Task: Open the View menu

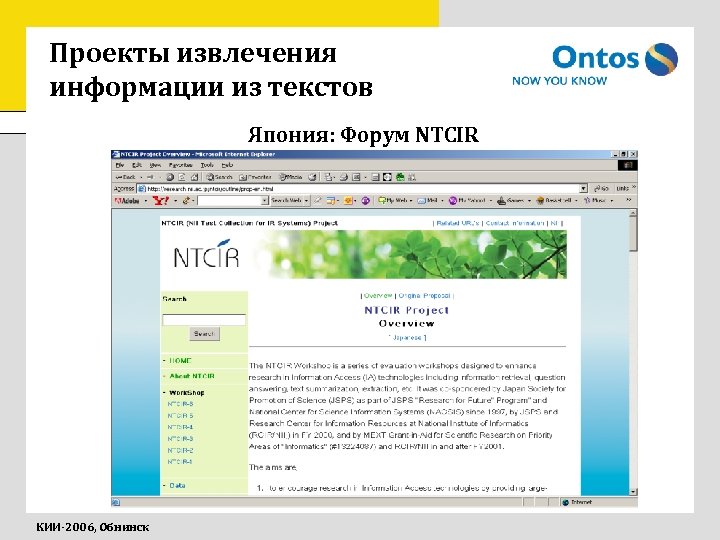Action: click(x=155, y=165)
